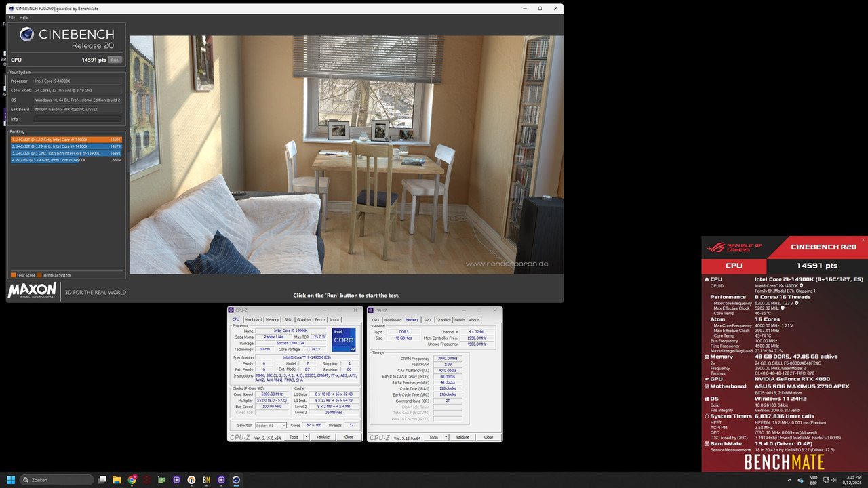This screenshot has width=868, height=488.
Task: Expand Tools dropdown arrow in right CPU-Z
Action: coord(446,437)
